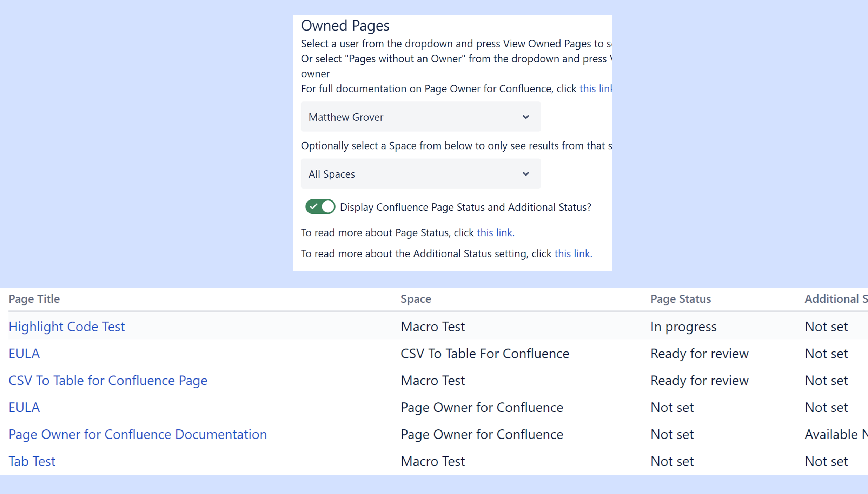Screen dimensions: 868x494
Task: Click chevron arrow on All Spaces dropdown
Action: coord(525,174)
